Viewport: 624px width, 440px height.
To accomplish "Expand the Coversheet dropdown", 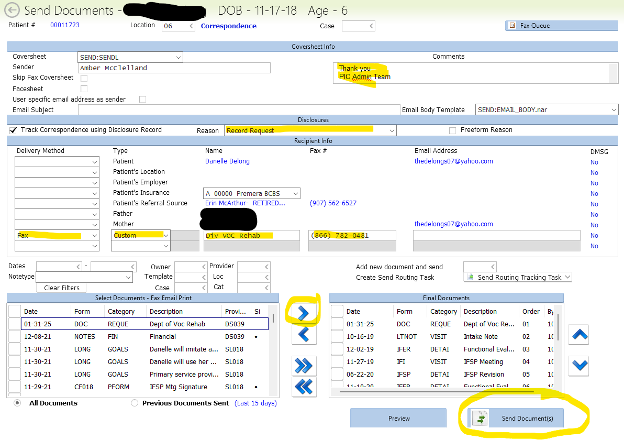I will point(178,58).
